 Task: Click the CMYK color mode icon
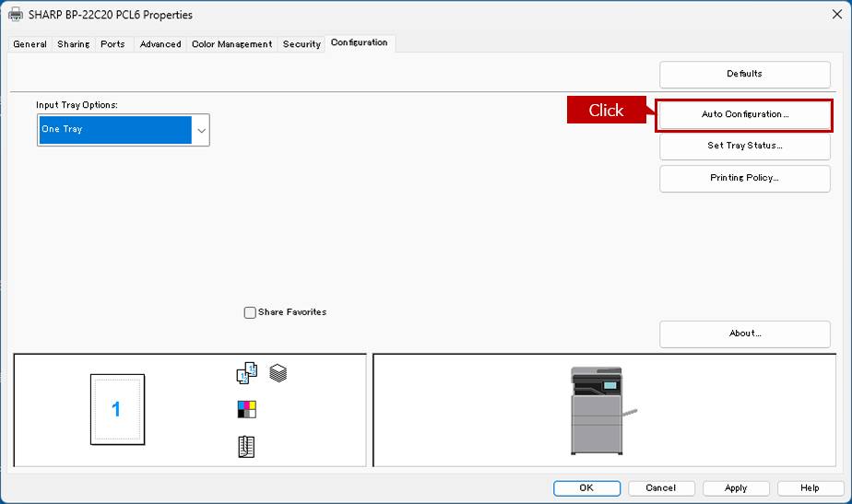point(247,409)
